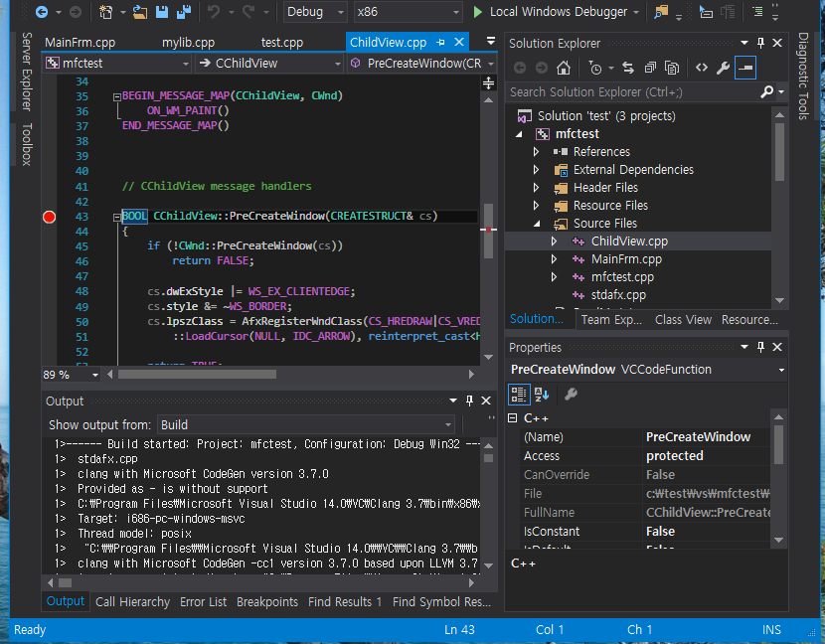Open the Debug configuration dropdown
This screenshot has height=644, width=825.
tap(314, 12)
